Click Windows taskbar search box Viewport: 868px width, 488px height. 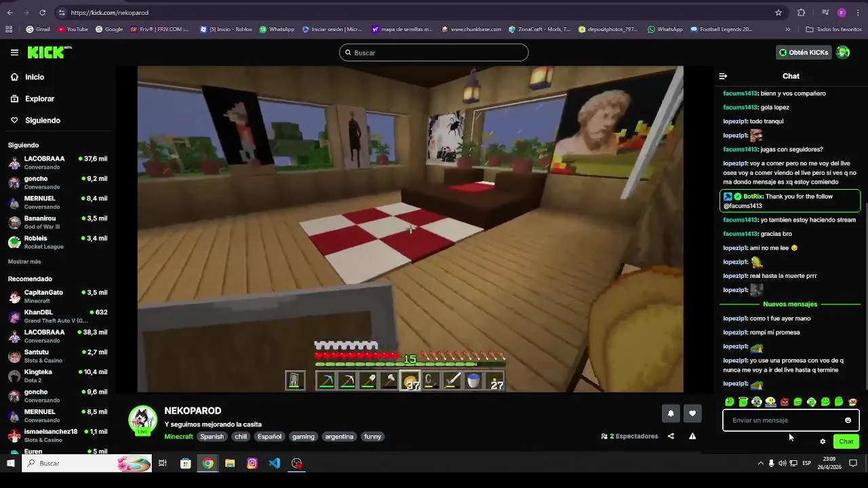point(87,464)
